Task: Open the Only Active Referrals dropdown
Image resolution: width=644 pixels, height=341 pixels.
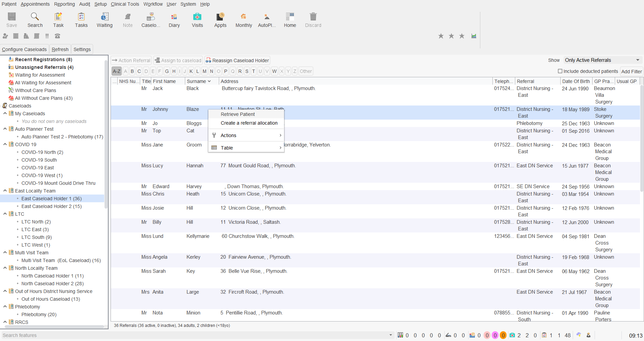Action: 603,60
